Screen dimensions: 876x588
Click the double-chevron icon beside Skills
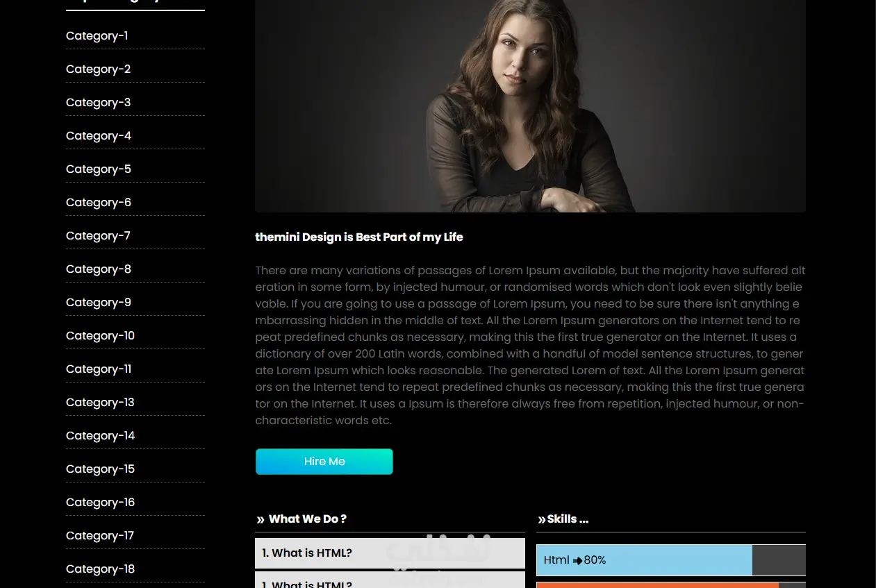click(x=542, y=519)
